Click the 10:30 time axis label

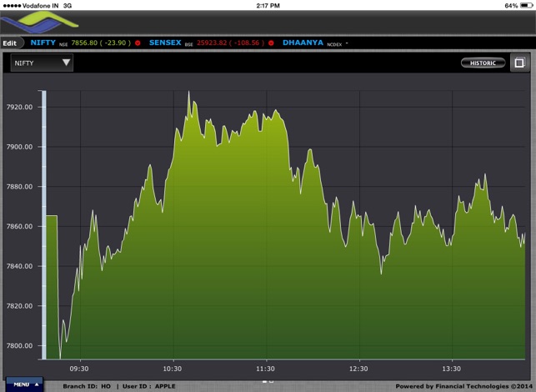pyautogui.click(x=173, y=369)
